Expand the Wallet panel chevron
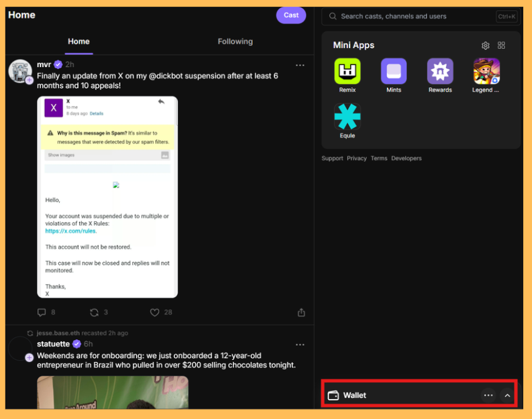 tap(507, 396)
